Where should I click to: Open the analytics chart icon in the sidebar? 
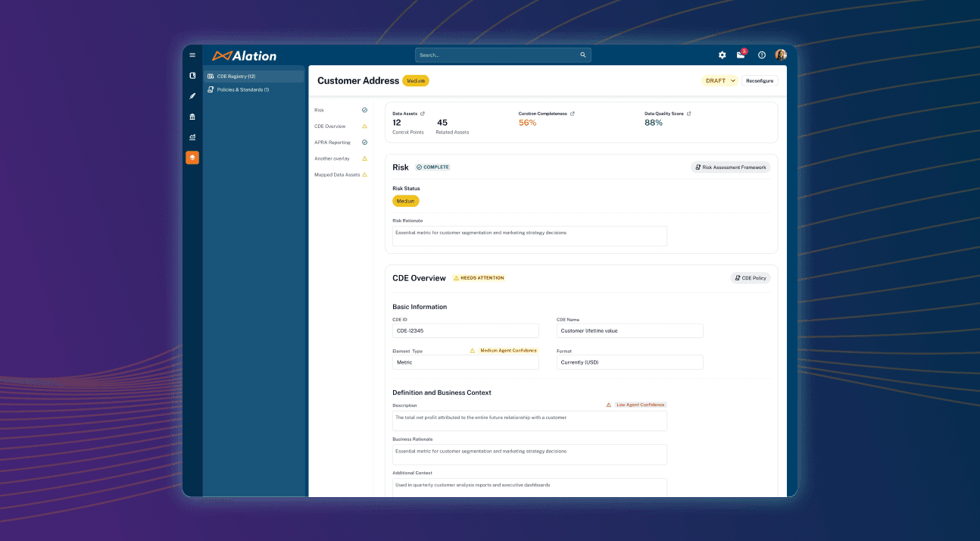click(192, 137)
